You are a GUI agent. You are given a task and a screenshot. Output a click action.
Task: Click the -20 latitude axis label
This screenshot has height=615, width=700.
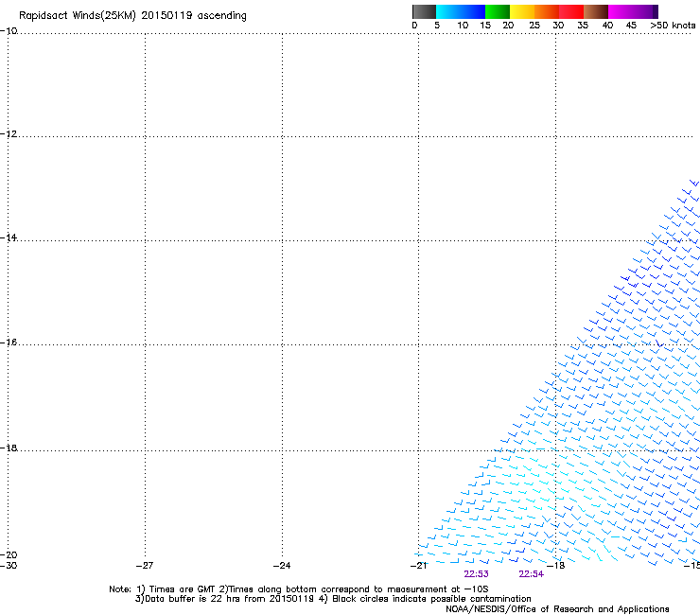tap(9, 554)
